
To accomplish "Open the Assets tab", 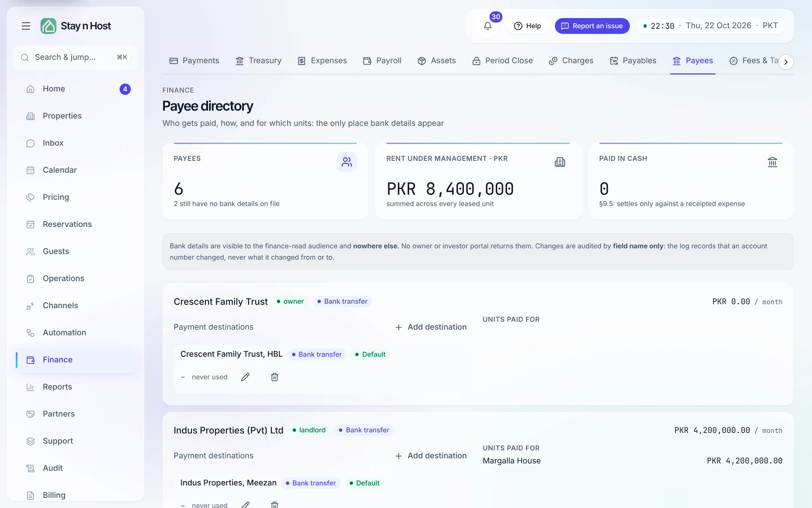I will coord(436,61).
